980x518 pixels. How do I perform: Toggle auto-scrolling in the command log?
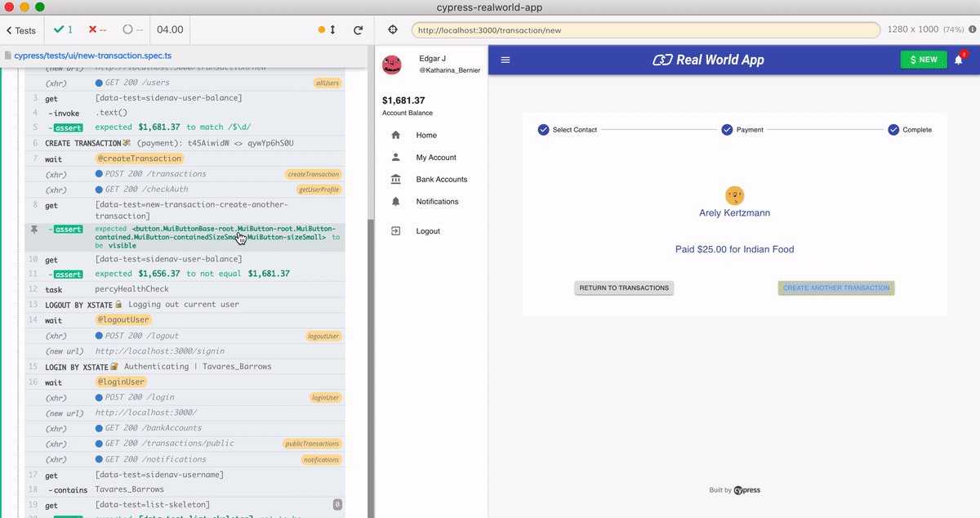(x=327, y=30)
